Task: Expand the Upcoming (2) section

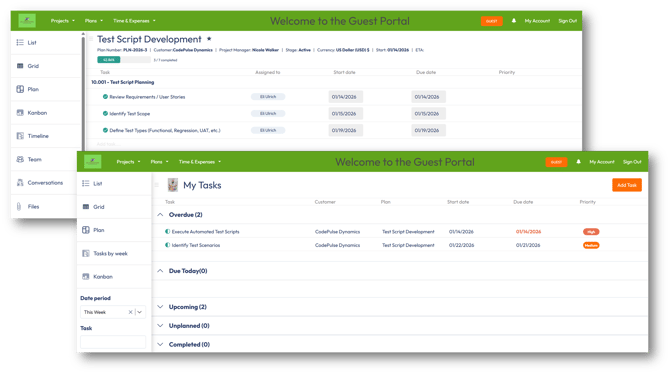Action: pyautogui.click(x=160, y=307)
